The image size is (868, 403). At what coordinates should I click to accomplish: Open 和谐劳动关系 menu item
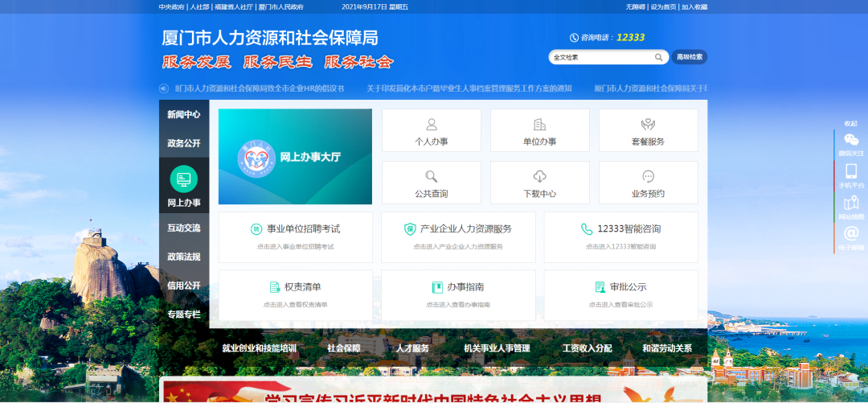(667, 348)
